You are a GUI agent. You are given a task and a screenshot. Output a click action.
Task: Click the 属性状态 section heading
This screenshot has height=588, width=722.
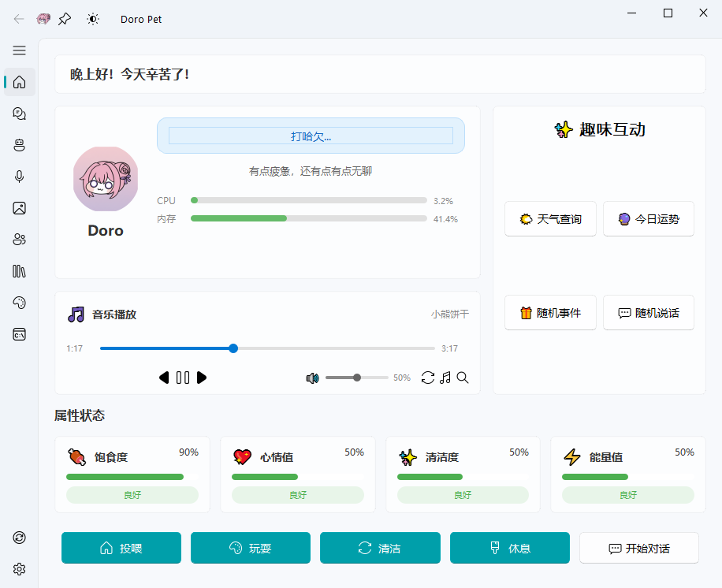tap(80, 415)
